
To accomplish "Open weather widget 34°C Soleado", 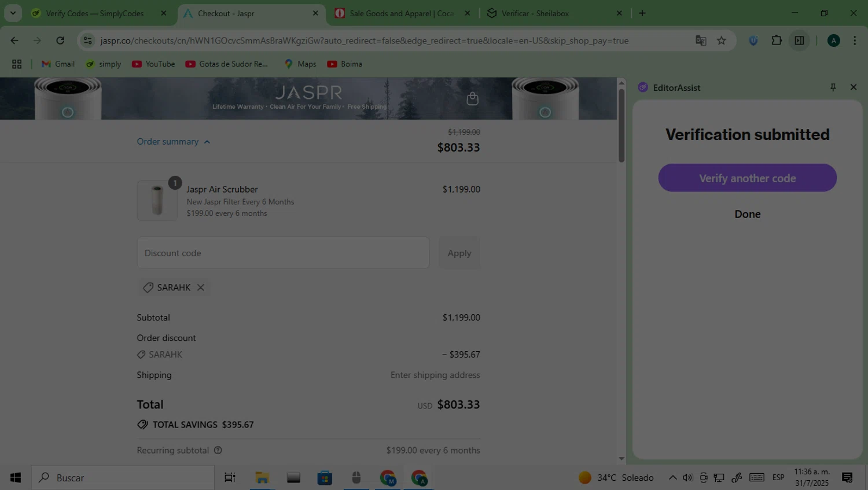I will (616, 478).
